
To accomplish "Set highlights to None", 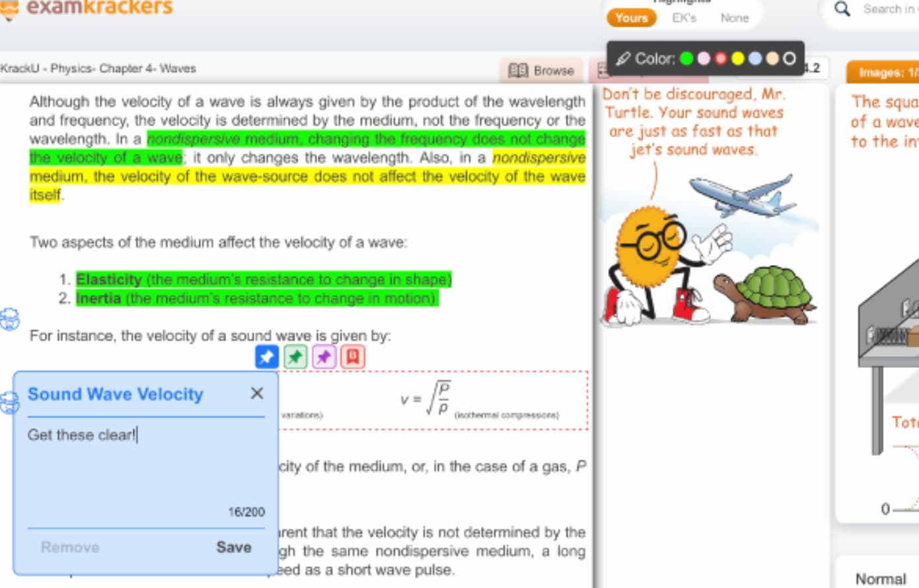I will pyautogui.click(x=735, y=18).
